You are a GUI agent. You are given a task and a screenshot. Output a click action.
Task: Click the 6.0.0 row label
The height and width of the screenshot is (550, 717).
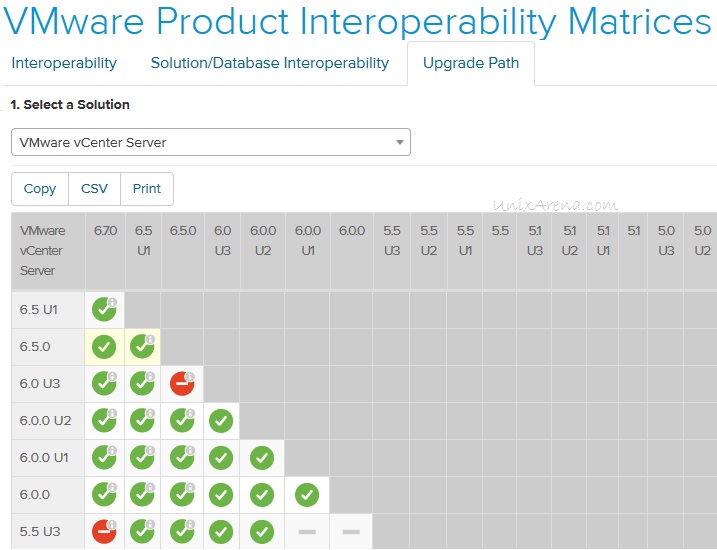[48, 495]
